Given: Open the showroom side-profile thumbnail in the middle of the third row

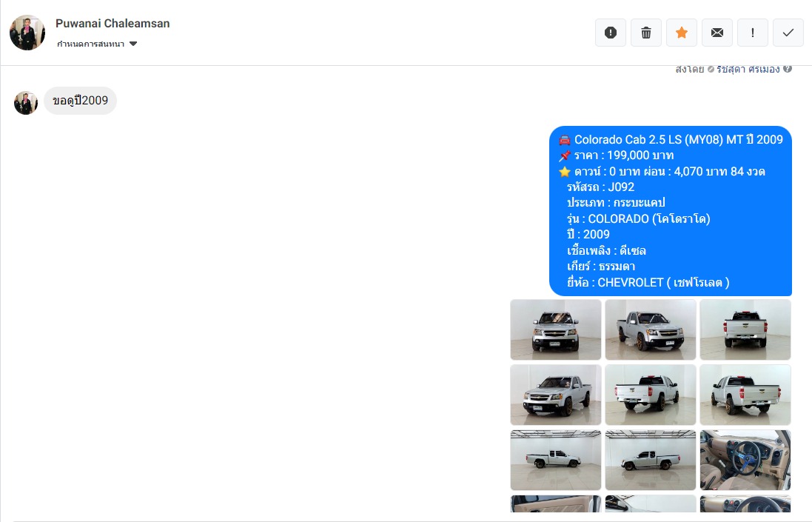Looking at the screenshot, I should click(651, 460).
